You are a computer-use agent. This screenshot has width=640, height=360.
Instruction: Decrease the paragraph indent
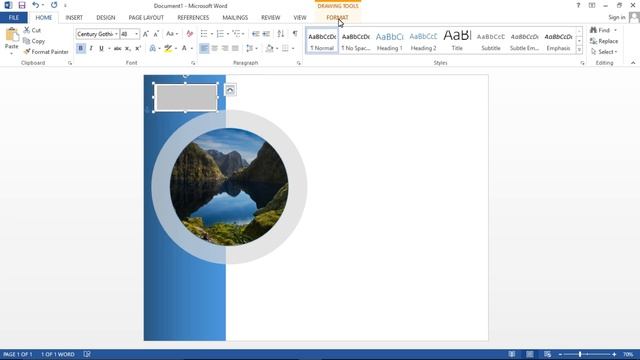click(256, 34)
